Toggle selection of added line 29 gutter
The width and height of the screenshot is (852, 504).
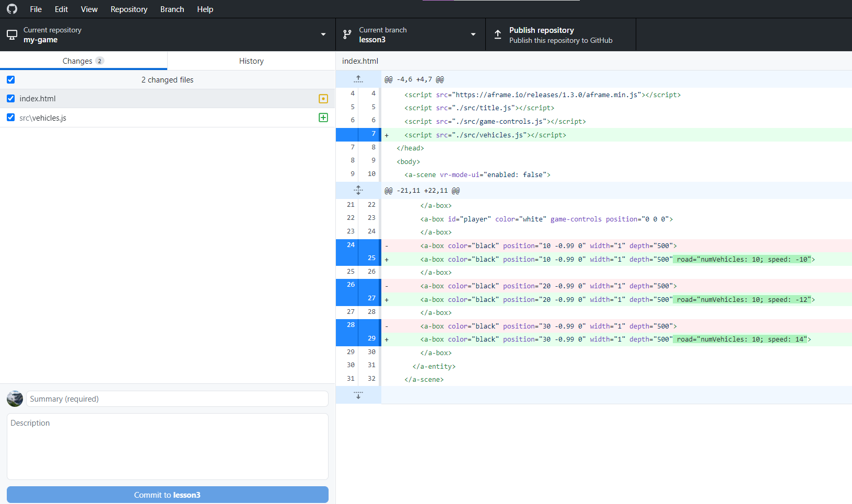pyautogui.click(x=358, y=339)
